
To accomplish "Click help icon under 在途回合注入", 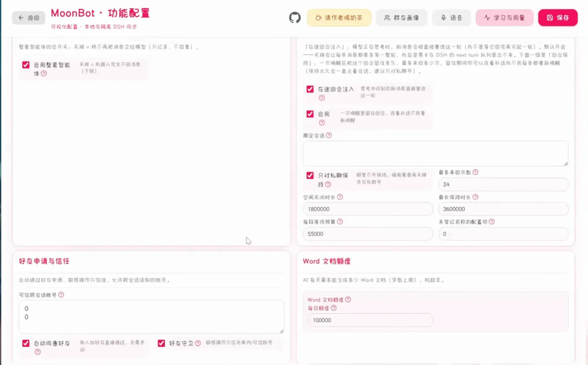I will click(322, 98).
